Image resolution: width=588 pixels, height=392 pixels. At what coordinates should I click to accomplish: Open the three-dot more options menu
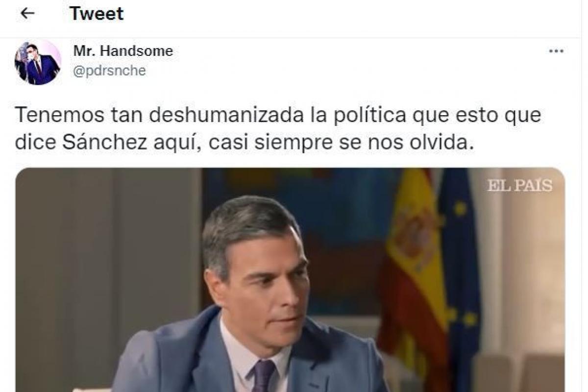coord(557,51)
